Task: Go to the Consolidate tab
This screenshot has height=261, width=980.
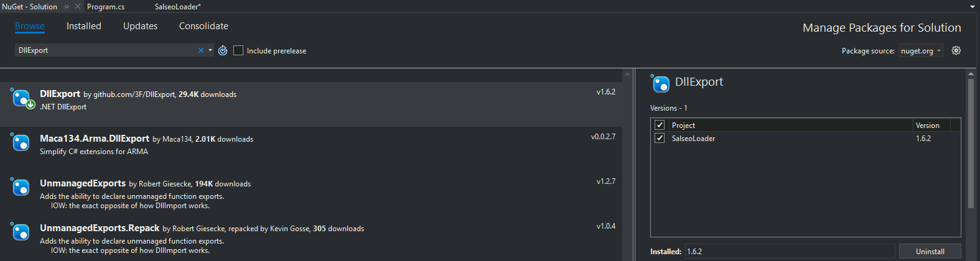Action: (203, 26)
